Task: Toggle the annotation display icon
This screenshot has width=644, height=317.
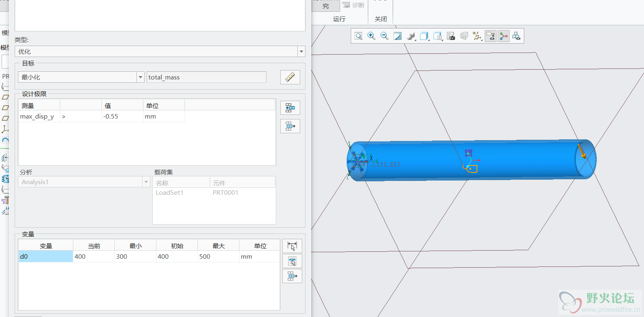Action: [491, 36]
